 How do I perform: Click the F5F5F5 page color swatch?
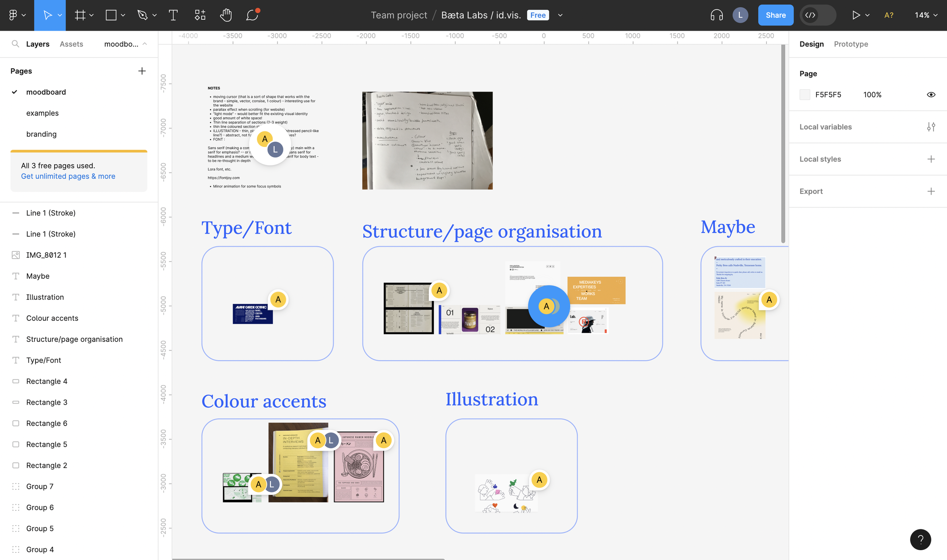click(805, 95)
